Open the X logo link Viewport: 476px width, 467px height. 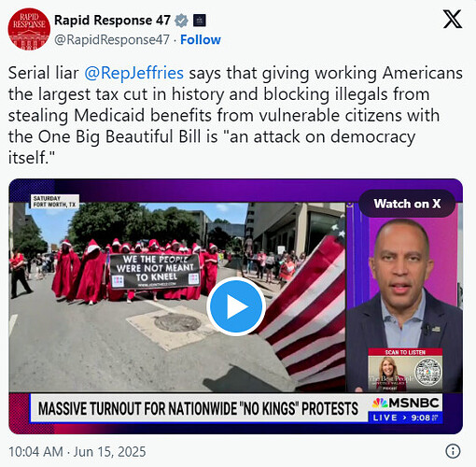453,19
